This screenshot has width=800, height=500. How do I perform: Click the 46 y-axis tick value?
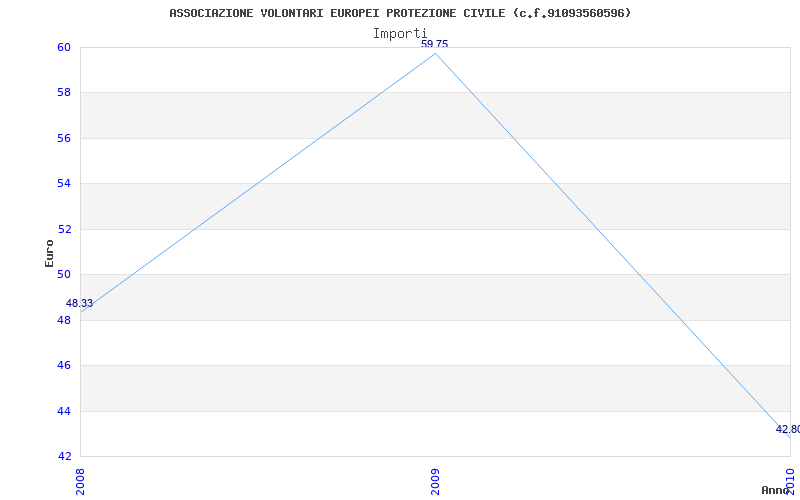coord(63,365)
